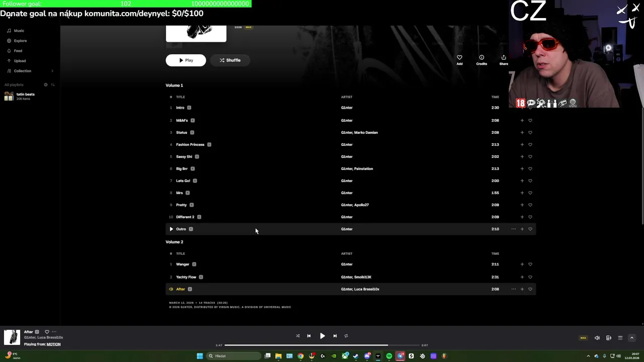Like the track M&M's
This screenshot has height=362, width=644.
click(x=530, y=121)
